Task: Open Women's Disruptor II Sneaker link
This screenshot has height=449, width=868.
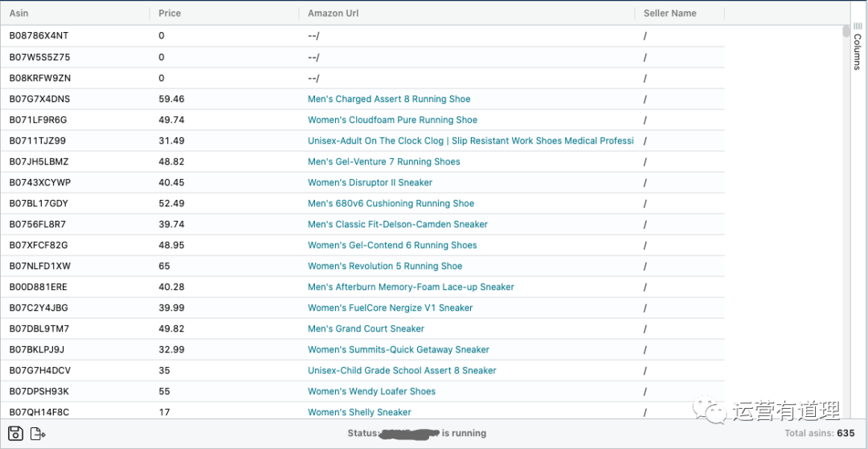Action: [x=370, y=183]
